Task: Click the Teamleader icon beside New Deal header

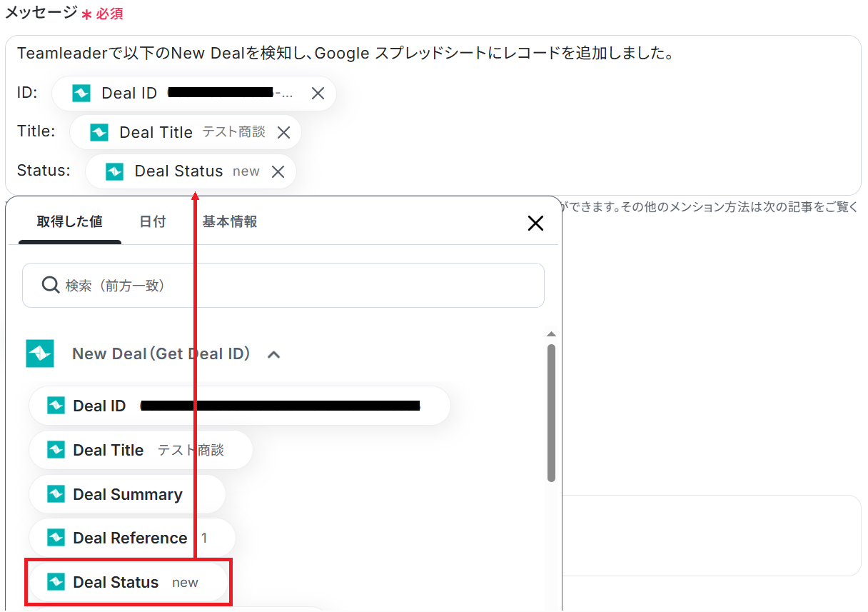Action: [x=40, y=353]
